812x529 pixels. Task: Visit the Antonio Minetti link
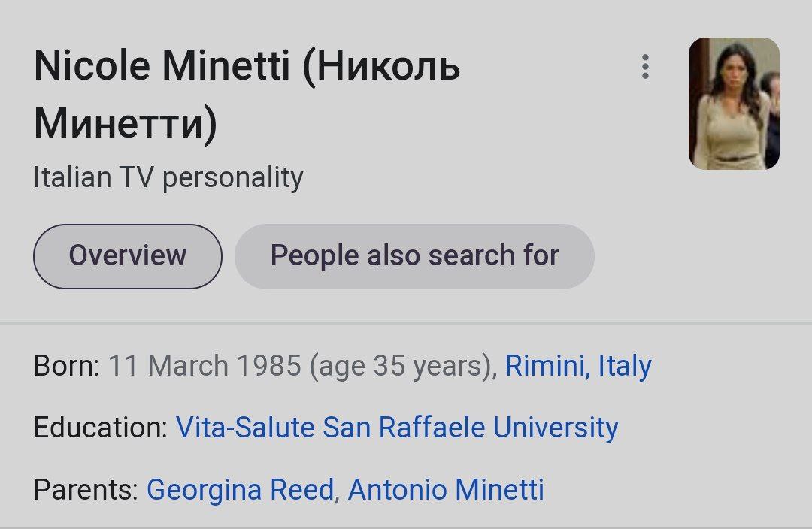(x=446, y=490)
